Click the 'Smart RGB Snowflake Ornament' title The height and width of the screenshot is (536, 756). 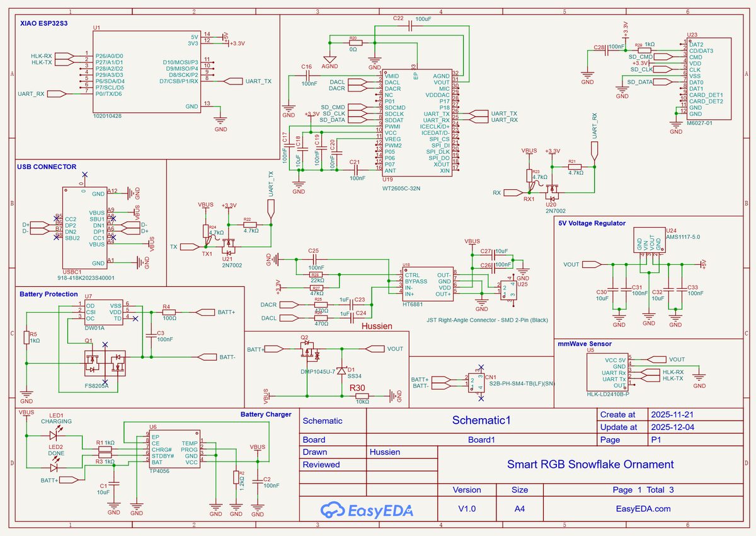tap(590, 465)
